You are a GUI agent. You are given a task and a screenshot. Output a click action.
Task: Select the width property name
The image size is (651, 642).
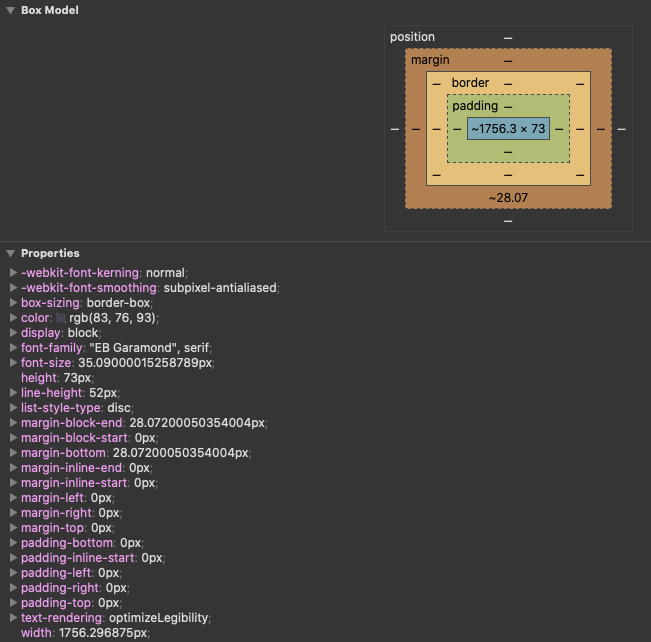click(x=37, y=633)
